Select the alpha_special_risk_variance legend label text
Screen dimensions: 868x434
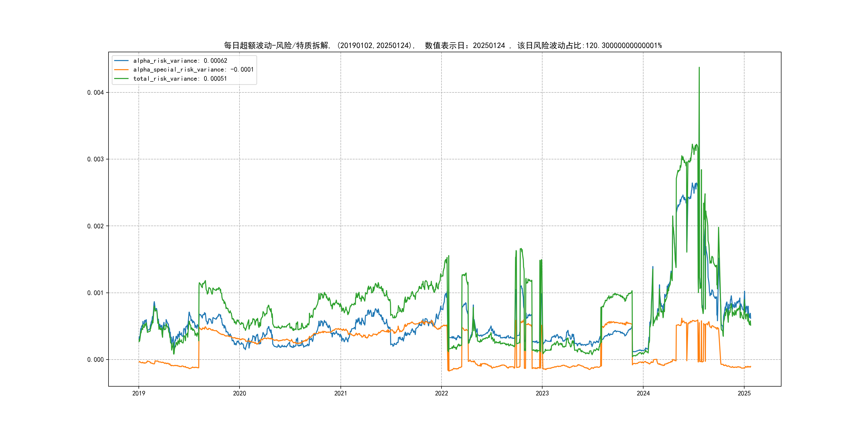click(x=193, y=70)
